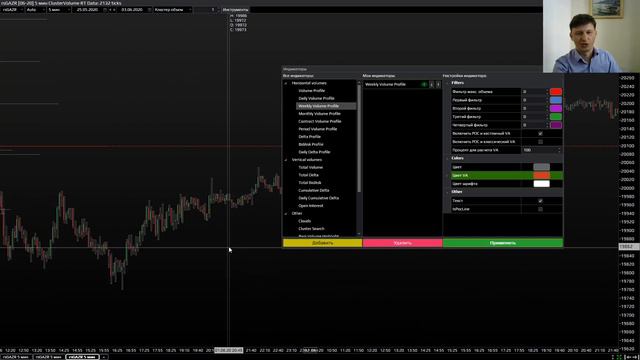640x360 pixels.
Task: Select Period Volume Profile indicator
Action: coord(318,129)
